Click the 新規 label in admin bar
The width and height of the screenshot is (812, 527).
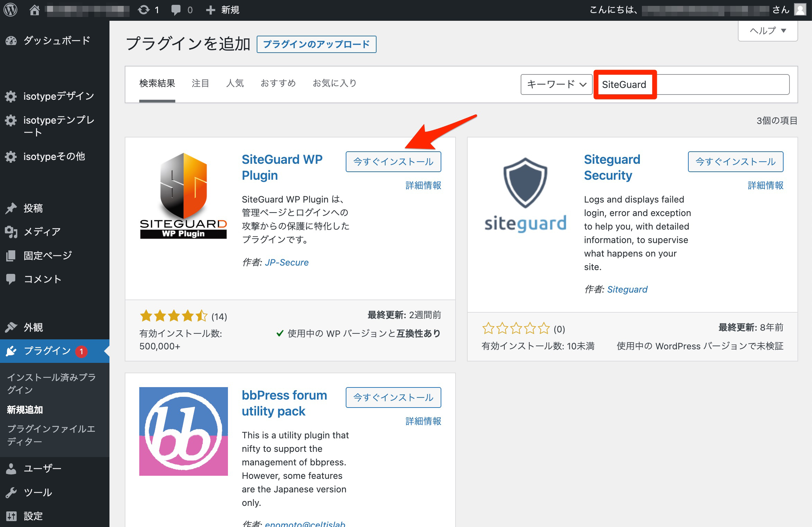click(x=230, y=10)
